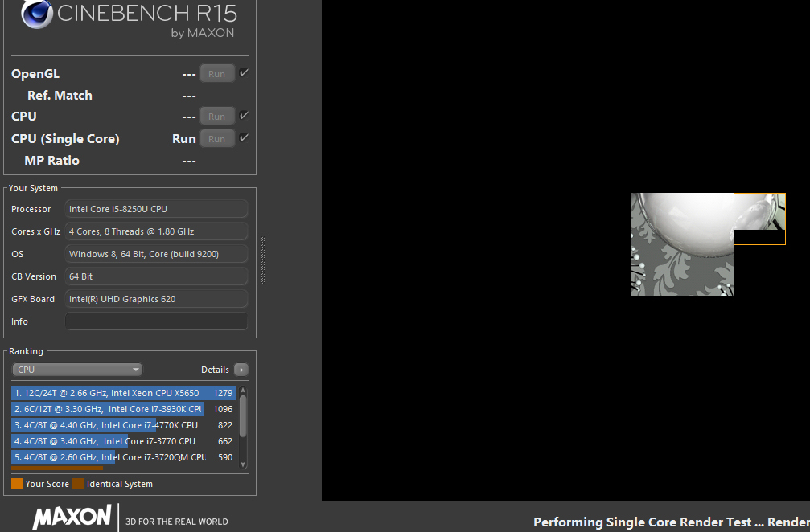Toggle the CPU (Single Core) test checkbox
Viewport: 810px width, 532px height.
(x=244, y=137)
